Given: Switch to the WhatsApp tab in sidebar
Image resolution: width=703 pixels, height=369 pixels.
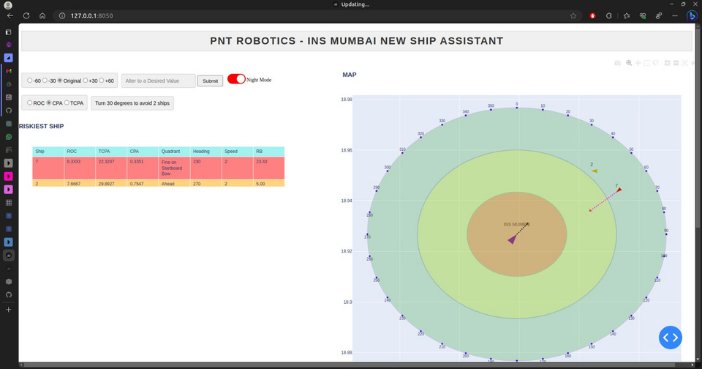Looking at the screenshot, I should coord(9,137).
